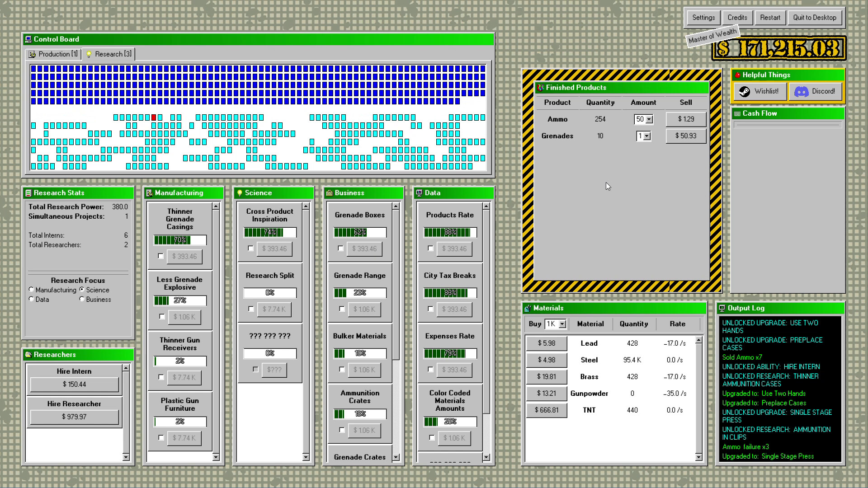868x488 pixels.
Task: Click the Research Stats panel icon
Action: point(28,193)
